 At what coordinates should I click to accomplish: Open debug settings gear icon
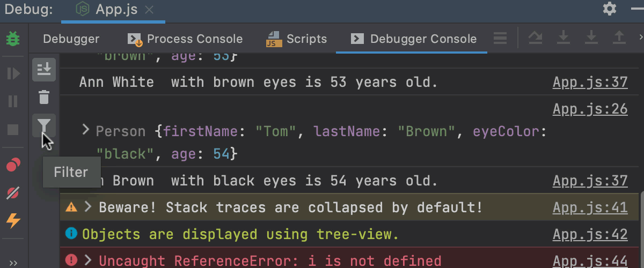coord(610,9)
